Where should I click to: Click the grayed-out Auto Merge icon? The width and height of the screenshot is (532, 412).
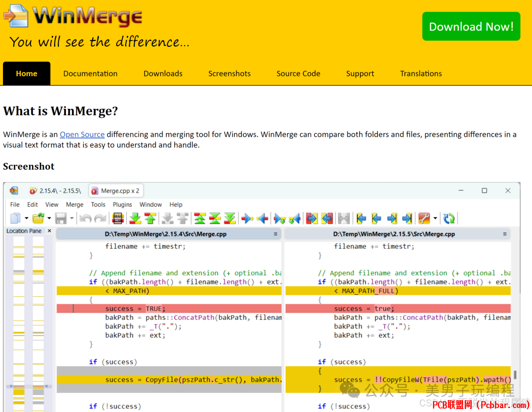click(344, 219)
